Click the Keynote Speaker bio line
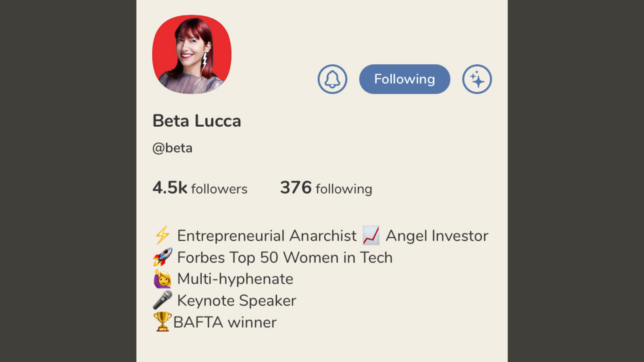Screen dimensions: 644x362 coord(237,300)
